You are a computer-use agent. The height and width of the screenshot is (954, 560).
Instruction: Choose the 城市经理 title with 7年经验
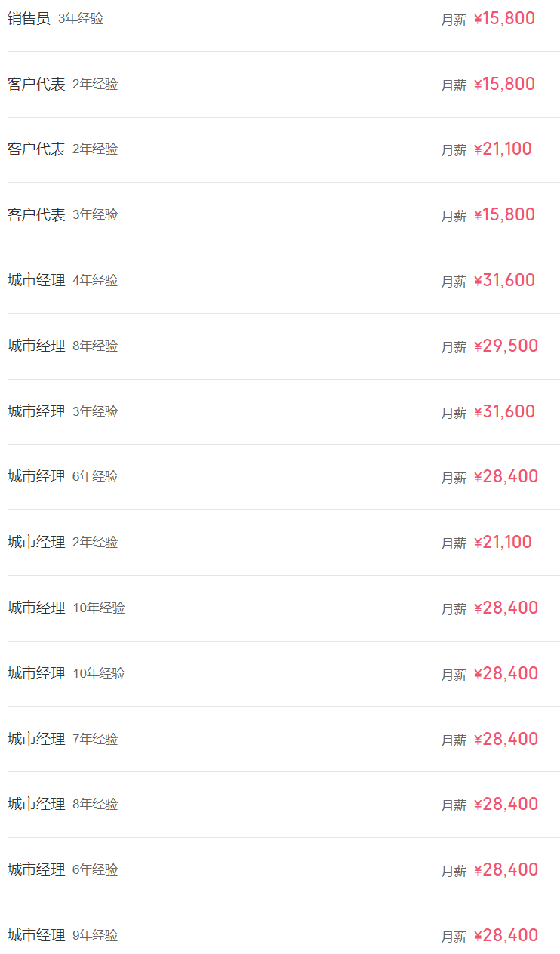pyautogui.click(x=36, y=740)
